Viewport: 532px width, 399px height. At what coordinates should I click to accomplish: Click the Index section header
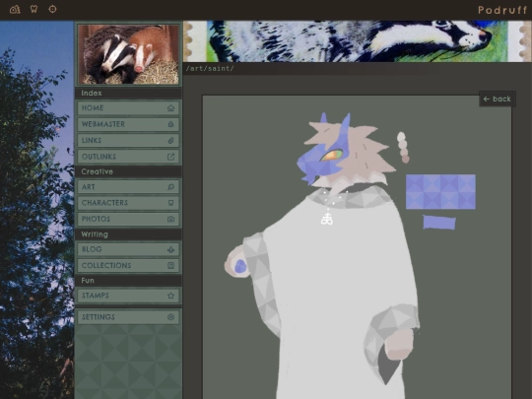coord(128,93)
